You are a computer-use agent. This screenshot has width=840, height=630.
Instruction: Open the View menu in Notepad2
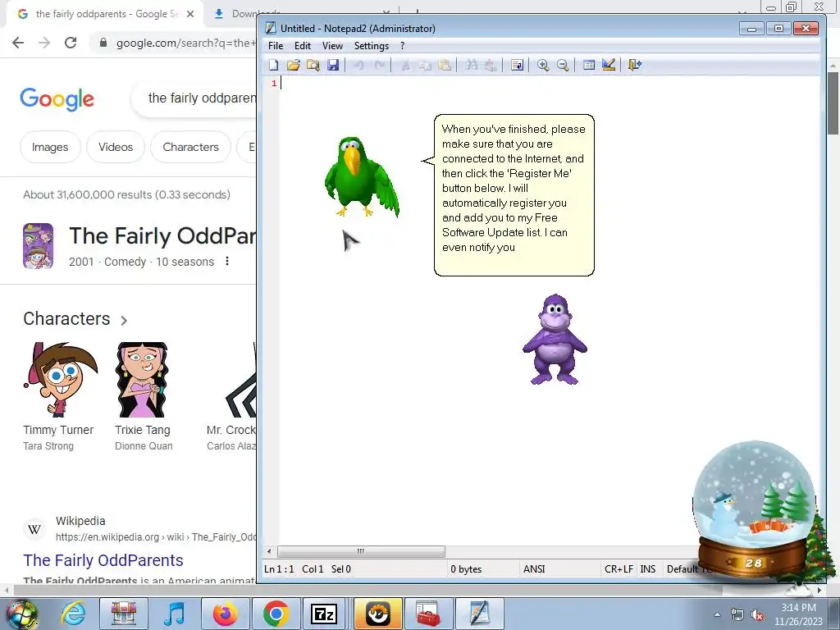pos(332,46)
